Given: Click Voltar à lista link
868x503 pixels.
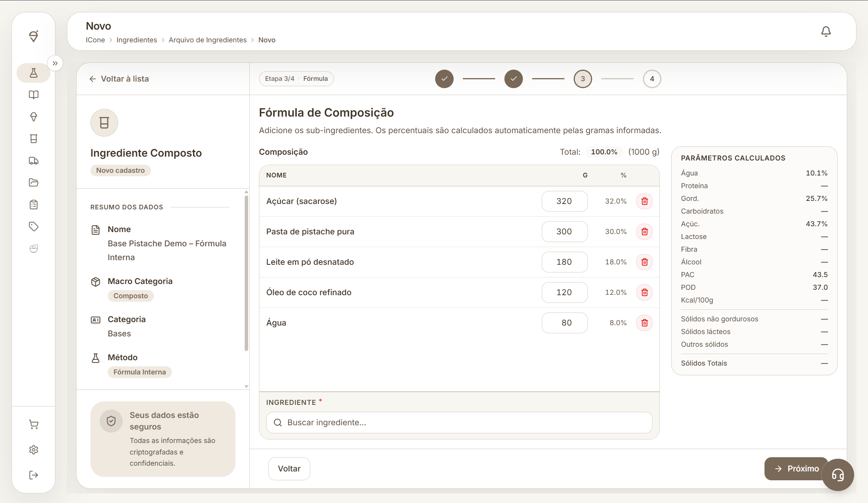Looking at the screenshot, I should coord(119,79).
